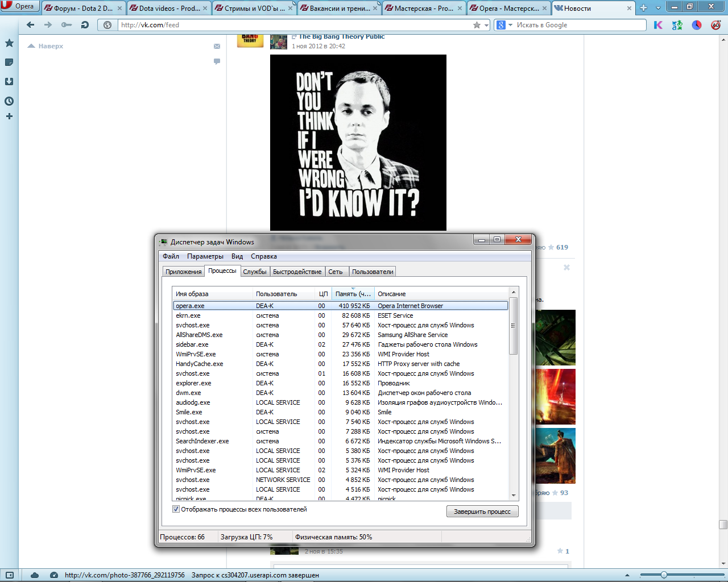This screenshot has width=728, height=582.
Task: Click the pink K extension icon
Action: pos(657,25)
